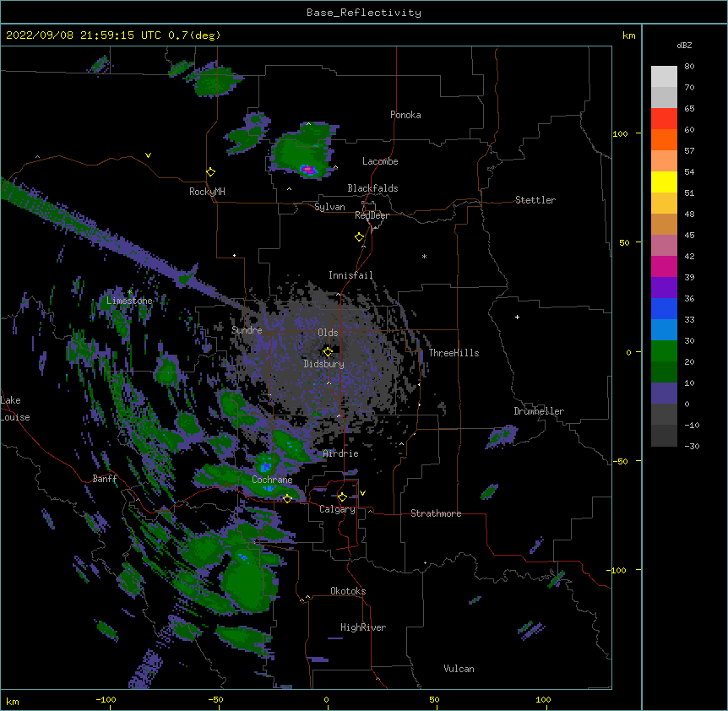The height and width of the screenshot is (711, 728).
Task: Click the Innisfail town label
Action: click(350, 275)
